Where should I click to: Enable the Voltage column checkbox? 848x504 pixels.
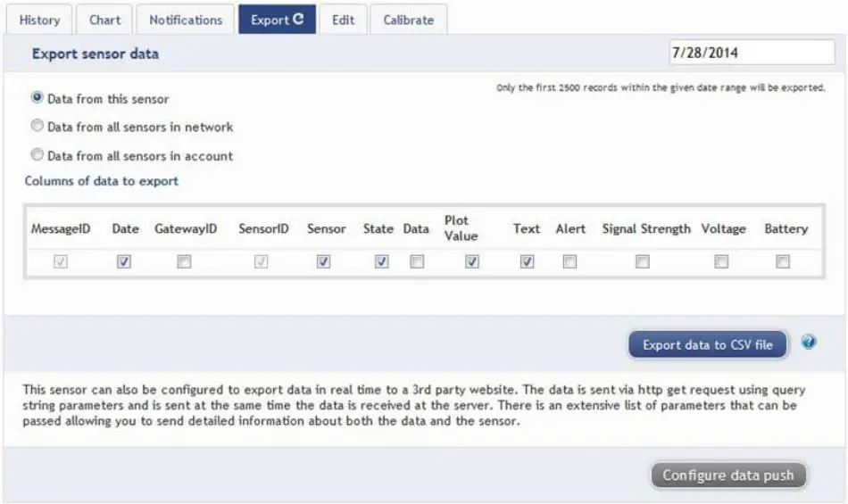tap(721, 262)
